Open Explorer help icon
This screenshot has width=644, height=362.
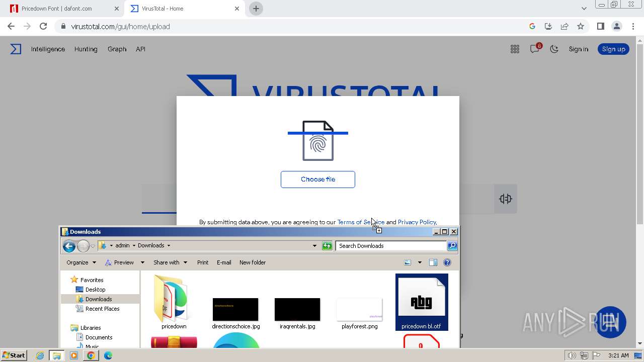click(x=447, y=262)
